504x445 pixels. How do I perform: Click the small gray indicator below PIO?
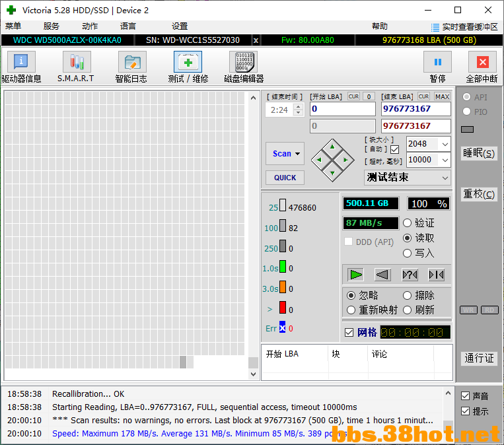(467, 129)
